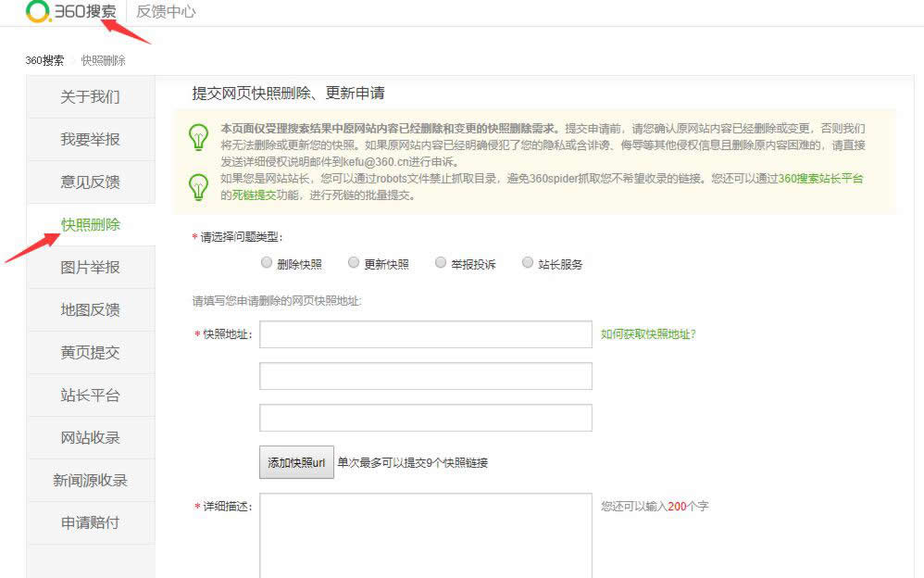Choose the 站长服务 option
Image resolution: width=924 pixels, height=578 pixels.
(528, 261)
